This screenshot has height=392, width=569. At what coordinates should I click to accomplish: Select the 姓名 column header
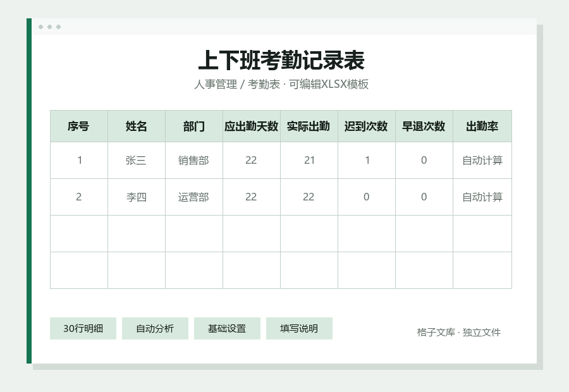[137, 126]
